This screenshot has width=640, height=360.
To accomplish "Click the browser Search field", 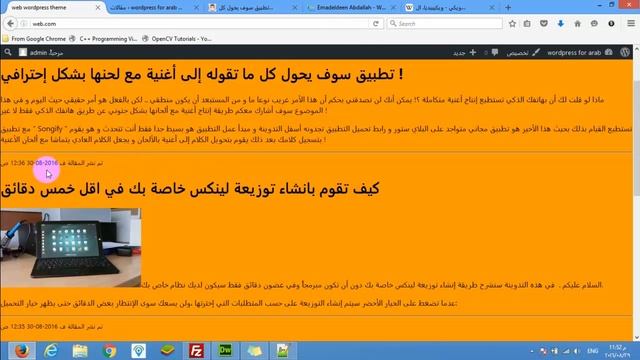I will click(x=444, y=24).
